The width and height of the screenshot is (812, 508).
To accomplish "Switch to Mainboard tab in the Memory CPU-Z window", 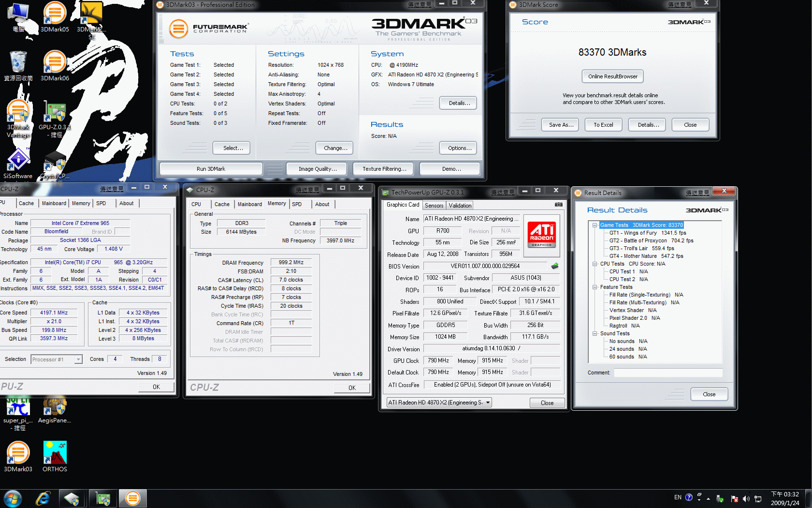I will click(x=249, y=204).
